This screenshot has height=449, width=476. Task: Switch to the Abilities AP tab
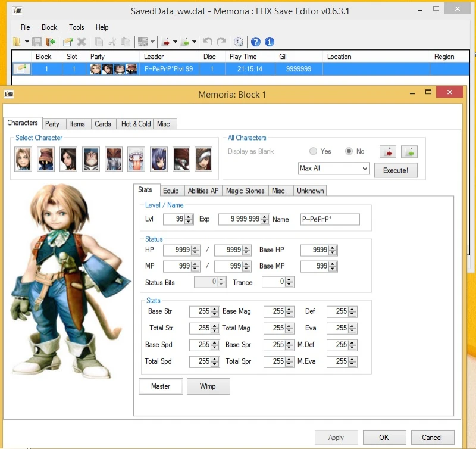(x=203, y=191)
